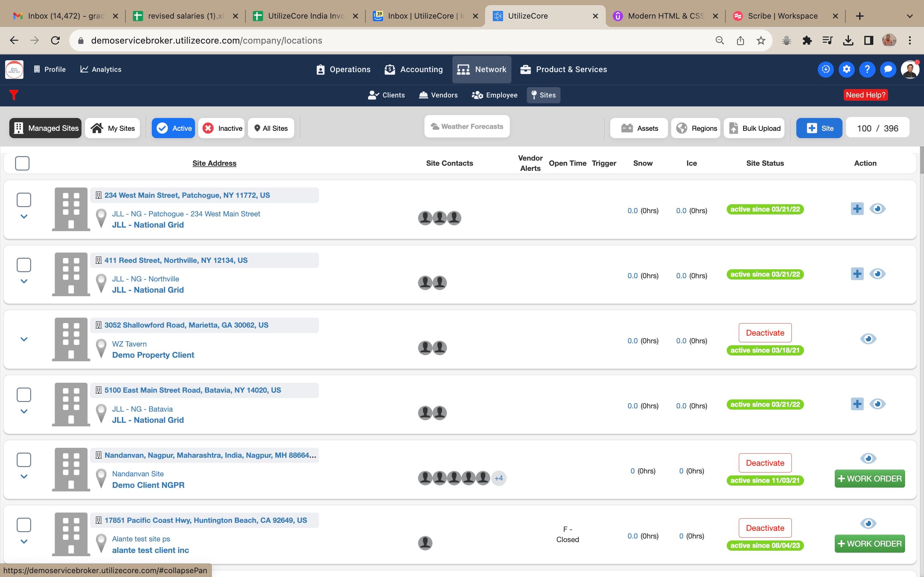924x577 pixels.
Task: Create WORK ORDER for Alante test site
Action: pos(869,543)
